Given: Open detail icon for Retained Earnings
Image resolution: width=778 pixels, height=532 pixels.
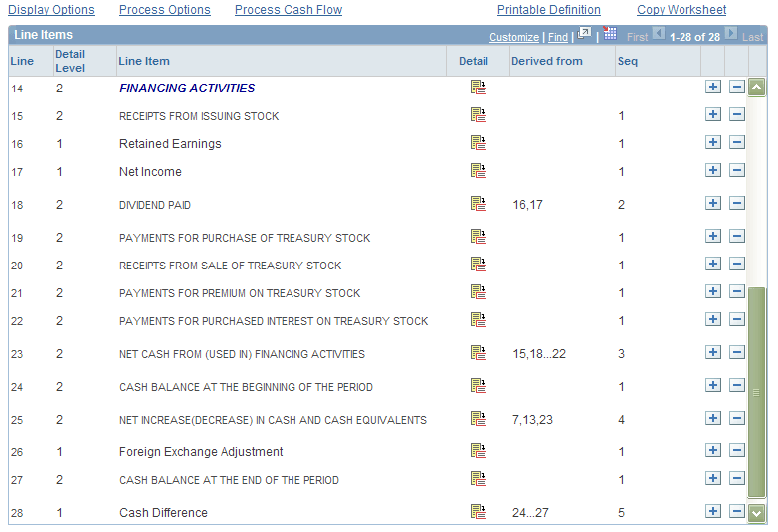Looking at the screenshot, I should pos(479,143).
